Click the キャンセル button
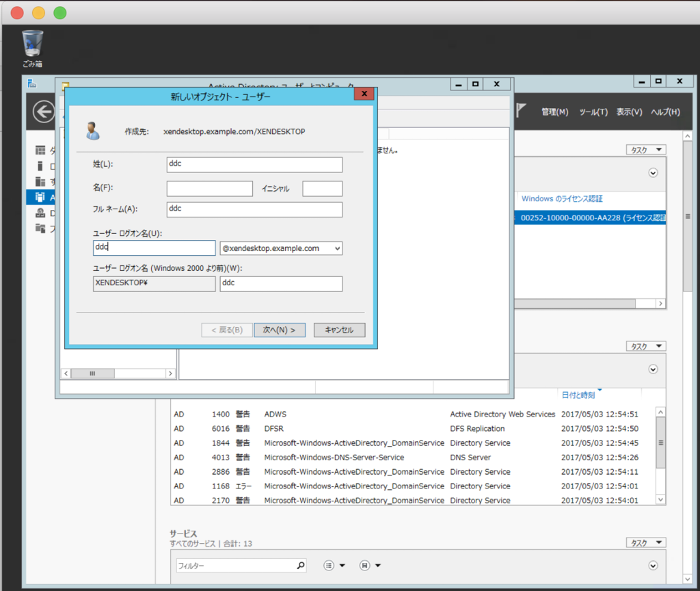 (x=339, y=330)
